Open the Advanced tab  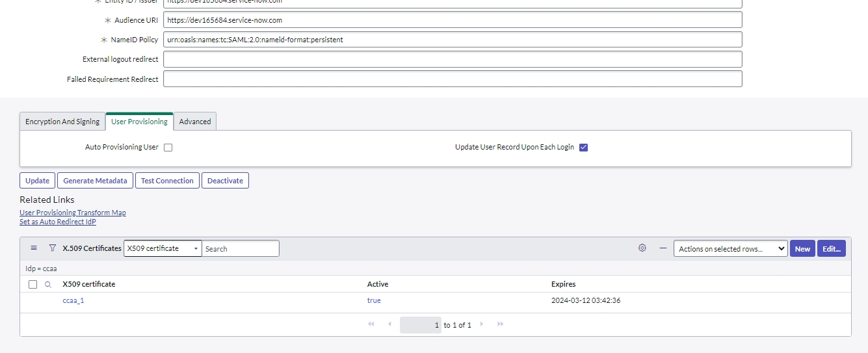coord(195,122)
